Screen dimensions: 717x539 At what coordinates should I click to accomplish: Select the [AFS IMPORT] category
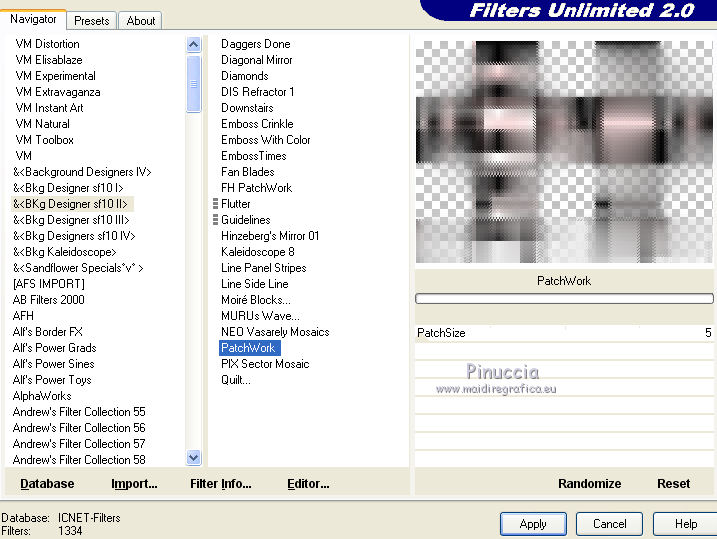(x=49, y=284)
